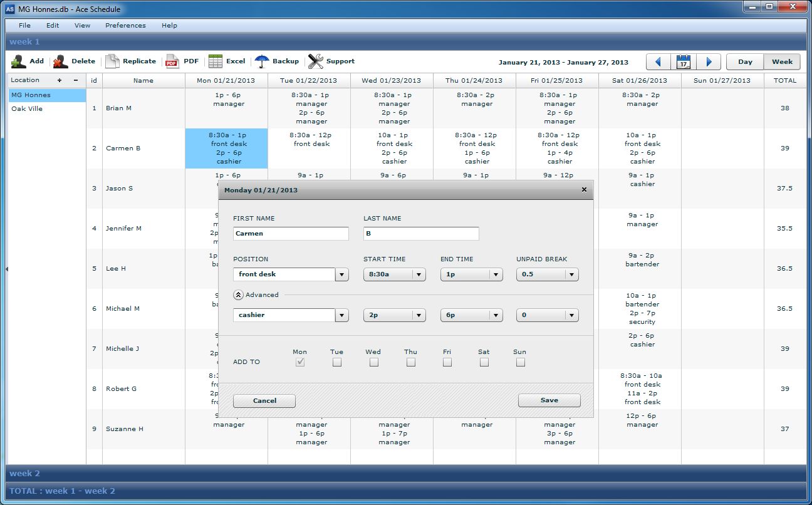Screen dimensions: 812x505
Task: Click the Sun 01/27/2013 column header
Action: 722,80
